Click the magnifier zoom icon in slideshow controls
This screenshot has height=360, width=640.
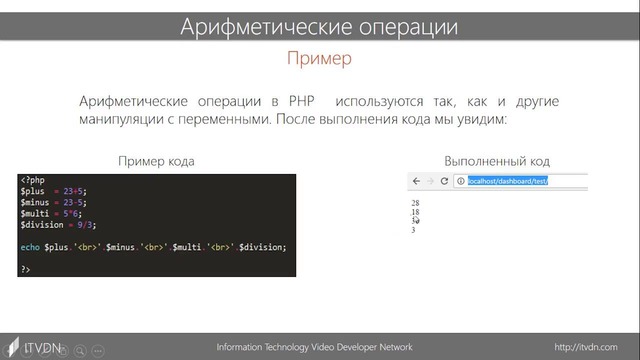pos(80,351)
